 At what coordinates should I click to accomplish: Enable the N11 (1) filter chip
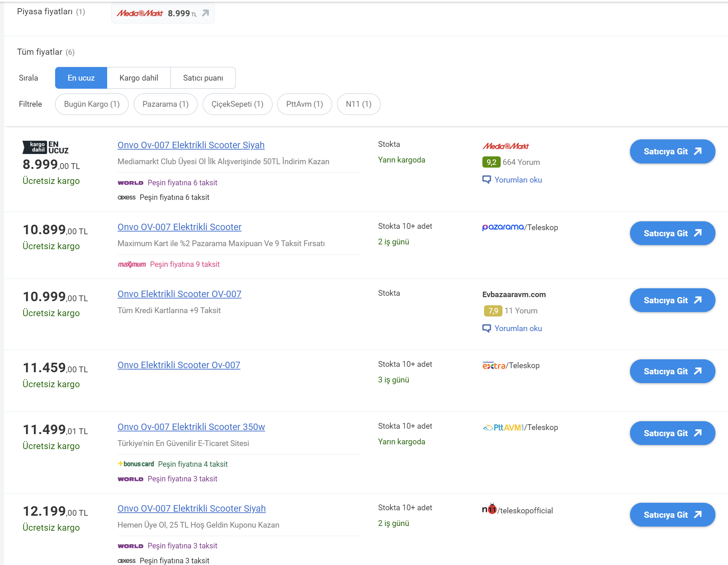click(x=358, y=104)
